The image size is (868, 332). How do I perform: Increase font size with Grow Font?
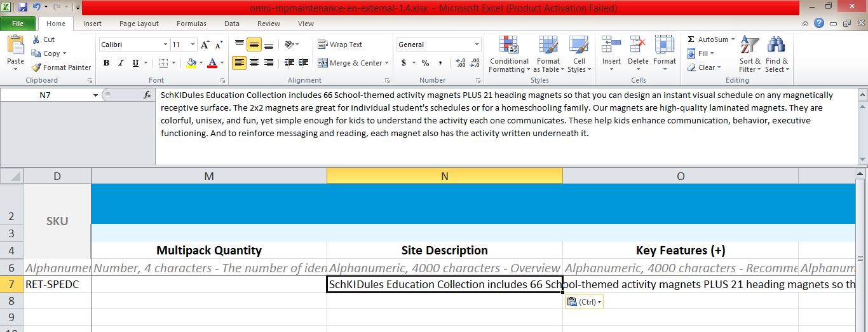click(205, 45)
